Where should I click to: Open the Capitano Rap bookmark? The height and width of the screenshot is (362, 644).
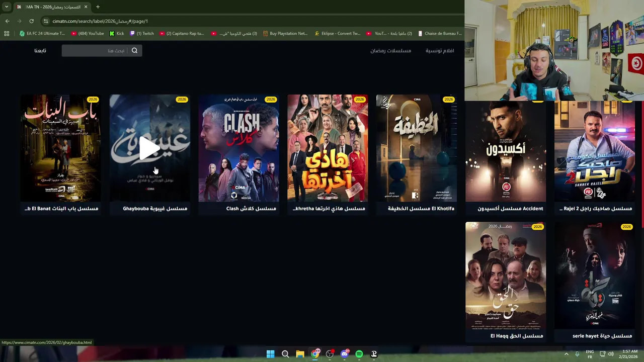point(182,34)
